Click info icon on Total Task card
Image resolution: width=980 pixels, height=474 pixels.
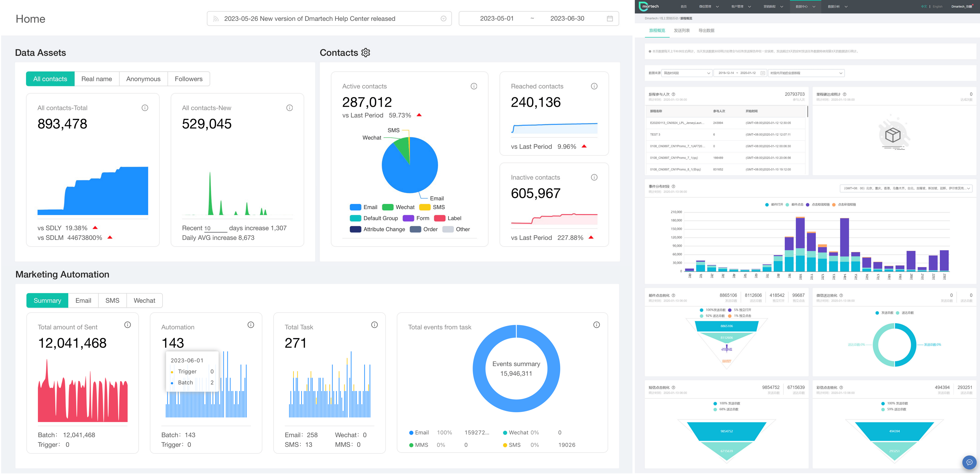[x=374, y=325]
